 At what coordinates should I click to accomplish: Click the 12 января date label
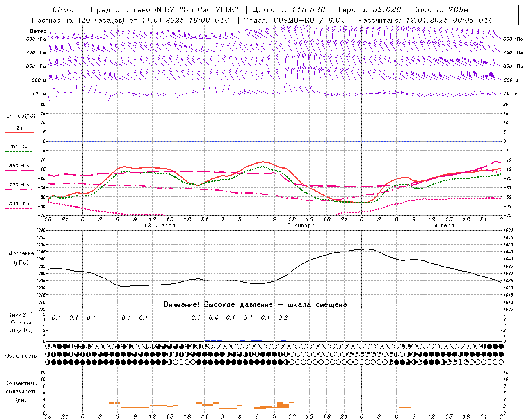(x=160, y=226)
